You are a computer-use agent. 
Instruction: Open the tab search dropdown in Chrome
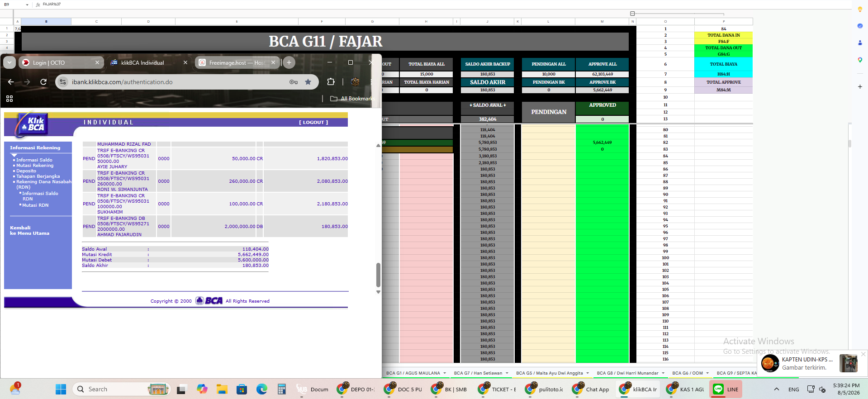(9, 62)
